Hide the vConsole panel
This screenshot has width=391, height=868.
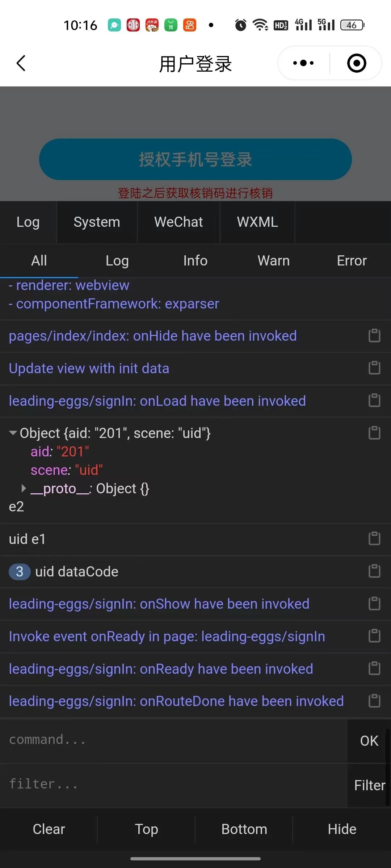point(342,829)
